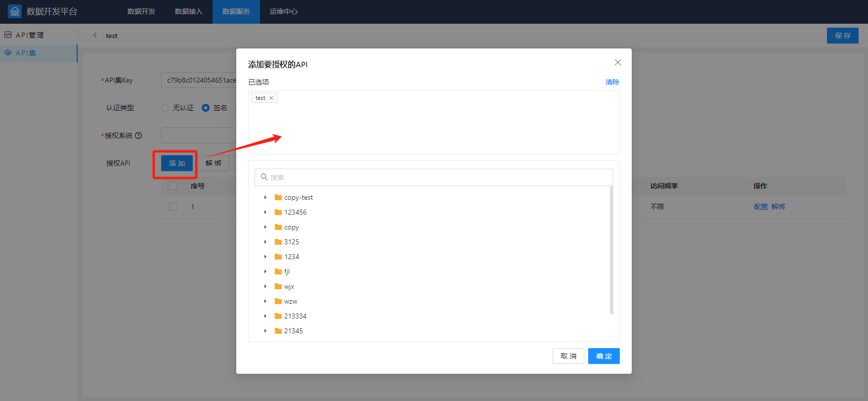Switch to the 运维中心 tab
Screen dimensions: 868x401
point(284,11)
